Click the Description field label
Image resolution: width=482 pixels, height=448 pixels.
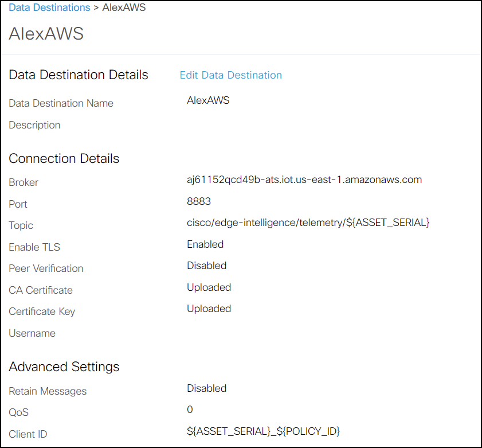[x=34, y=125]
